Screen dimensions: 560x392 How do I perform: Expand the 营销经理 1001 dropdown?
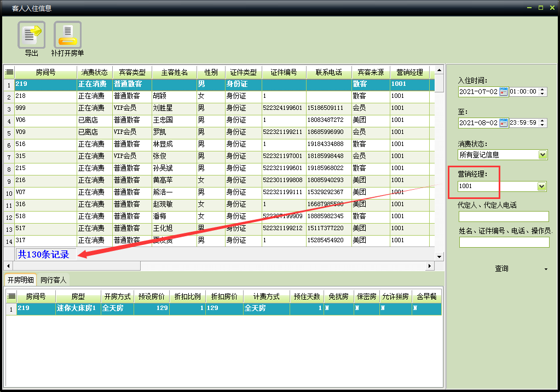click(541, 186)
